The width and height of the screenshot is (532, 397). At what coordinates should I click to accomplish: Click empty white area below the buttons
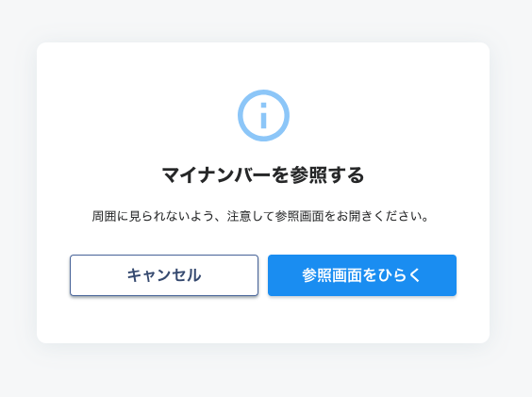(263, 319)
